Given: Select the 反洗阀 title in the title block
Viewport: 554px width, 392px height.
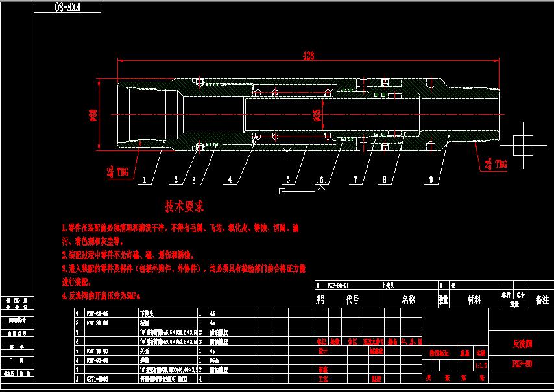Looking at the screenshot, I should [x=522, y=343].
